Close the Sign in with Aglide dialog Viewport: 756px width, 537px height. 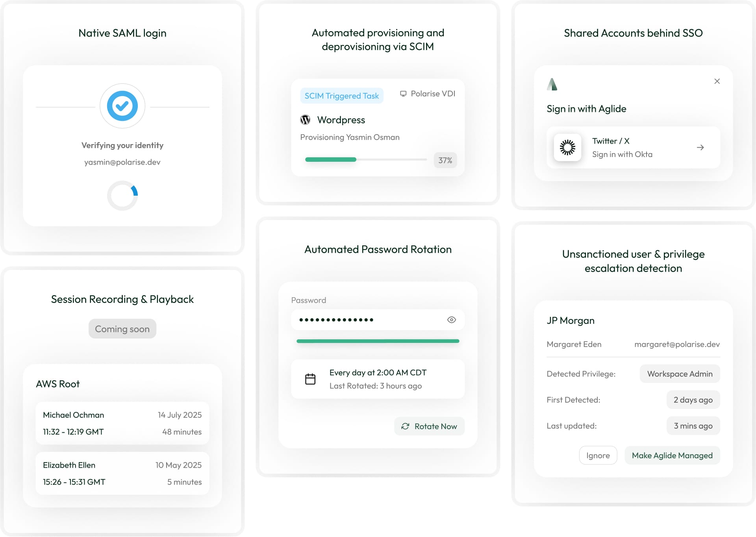coord(717,81)
